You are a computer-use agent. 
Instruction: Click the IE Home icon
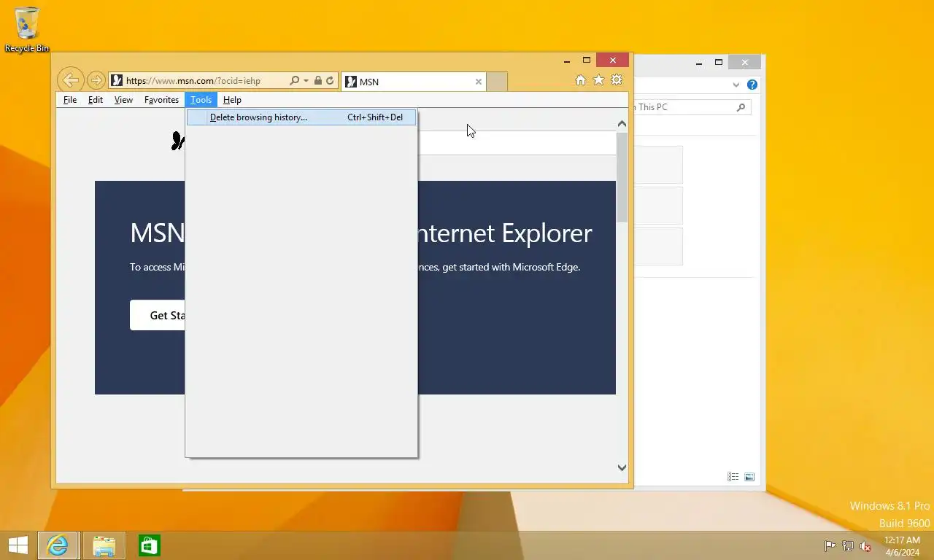coord(581,80)
